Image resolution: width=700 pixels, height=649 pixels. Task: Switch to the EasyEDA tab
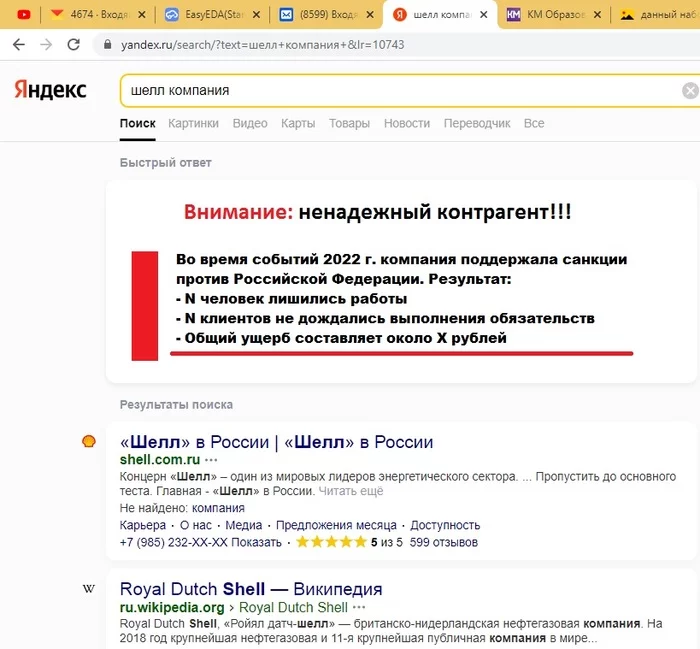pyautogui.click(x=204, y=15)
